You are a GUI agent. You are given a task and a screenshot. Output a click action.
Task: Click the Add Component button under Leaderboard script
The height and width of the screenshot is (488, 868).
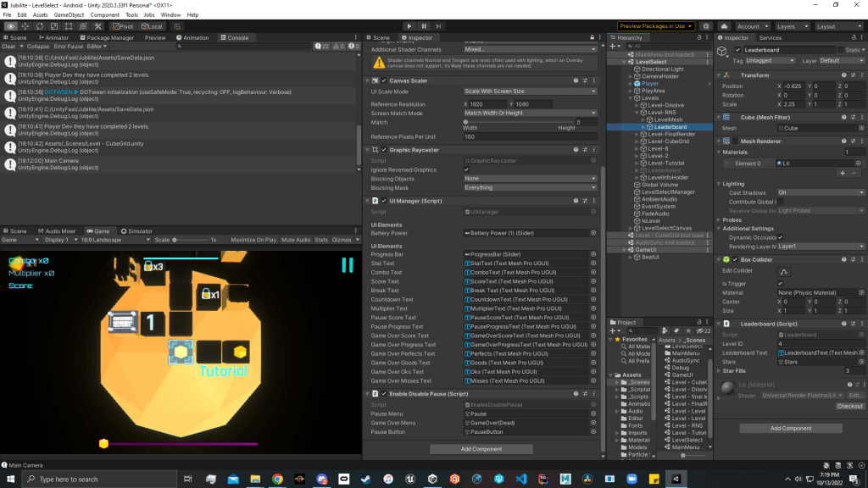[x=790, y=428]
